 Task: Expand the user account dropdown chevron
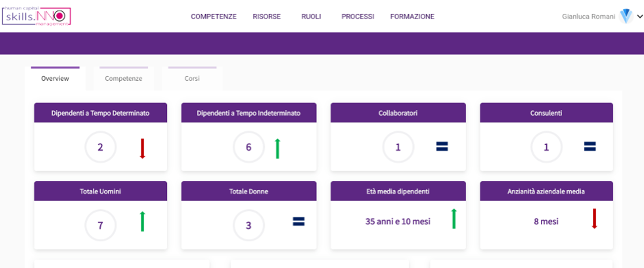coord(640,16)
